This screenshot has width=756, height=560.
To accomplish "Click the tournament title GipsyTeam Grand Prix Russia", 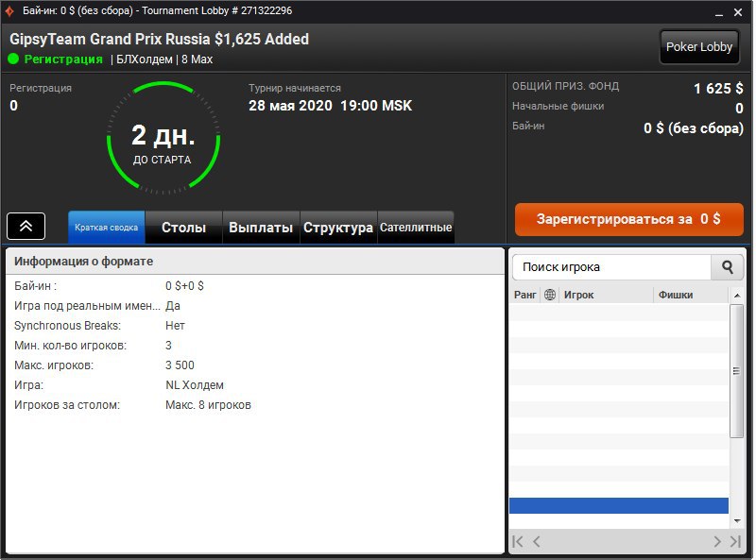I will (159, 39).
